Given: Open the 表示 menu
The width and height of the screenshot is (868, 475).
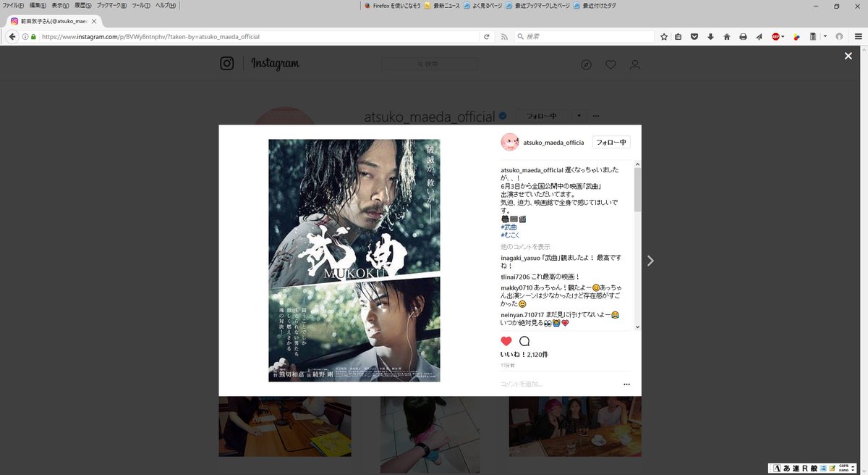Looking at the screenshot, I should 60,5.
